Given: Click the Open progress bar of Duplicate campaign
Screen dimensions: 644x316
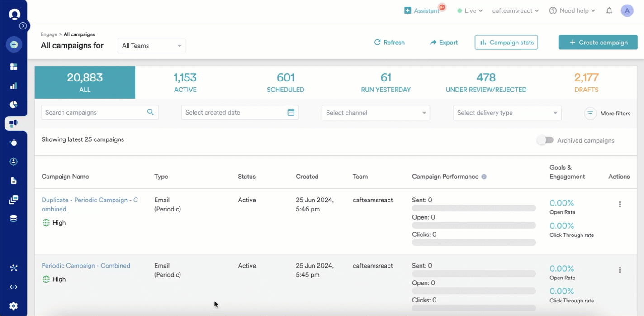Looking at the screenshot, I should (x=474, y=225).
